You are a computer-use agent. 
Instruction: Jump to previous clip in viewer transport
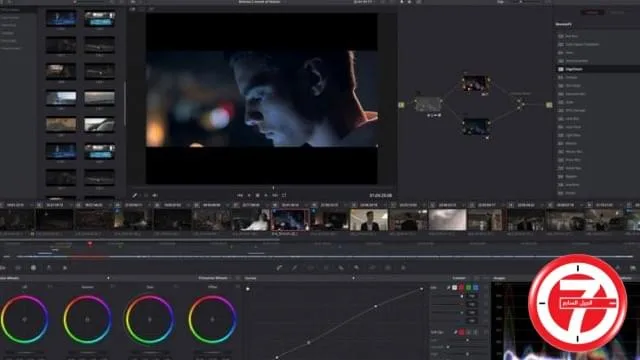coord(240,196)
